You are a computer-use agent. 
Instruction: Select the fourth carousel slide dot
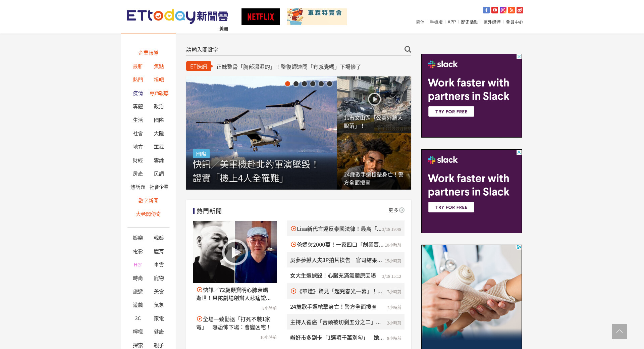pyautogui.click(x=313, y=84)
